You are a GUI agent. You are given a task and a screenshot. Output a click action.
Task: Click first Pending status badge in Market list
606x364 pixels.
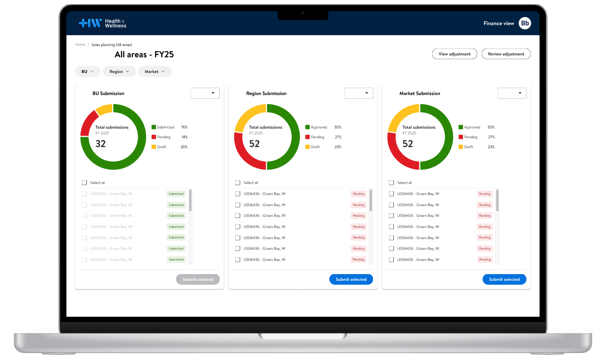pos(484,194)
